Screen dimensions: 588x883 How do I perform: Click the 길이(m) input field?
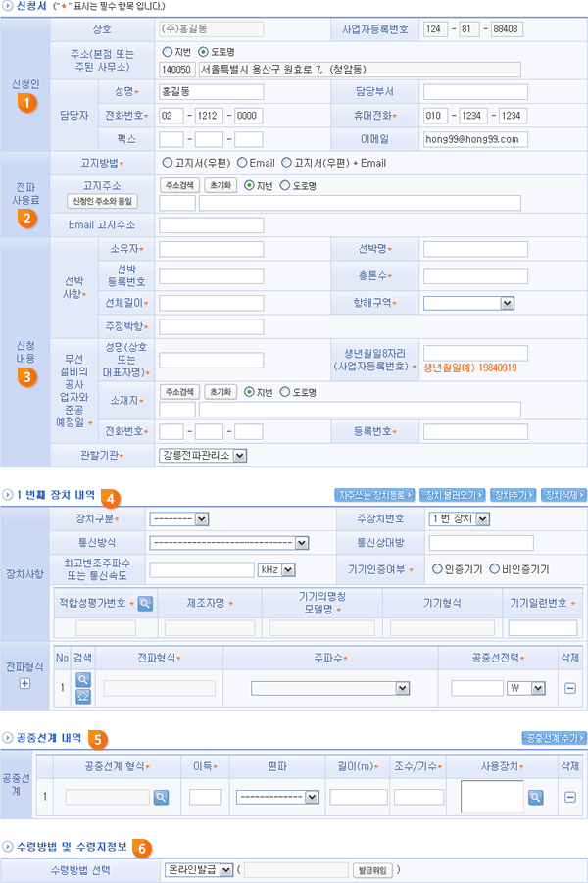click(x=359, y=797)
